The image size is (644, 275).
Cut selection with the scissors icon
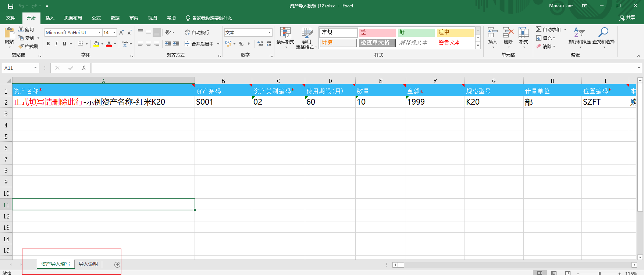click(21, 29)
